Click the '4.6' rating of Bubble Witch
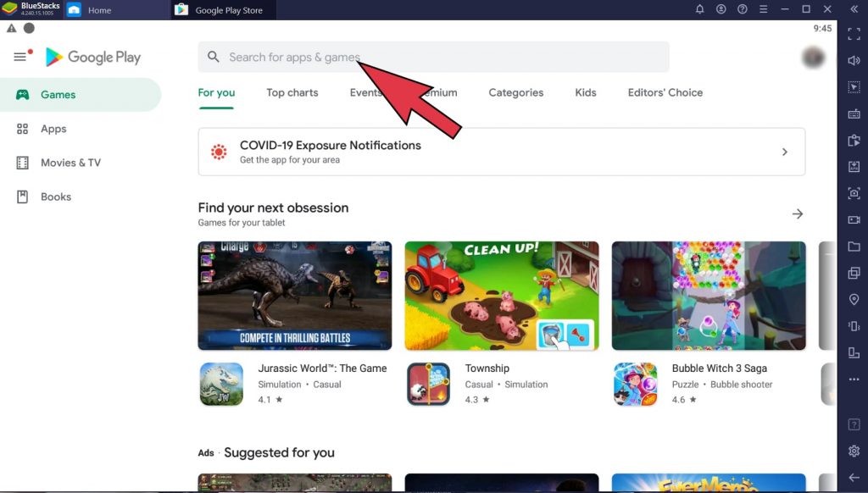 click(x=678, y=400)
